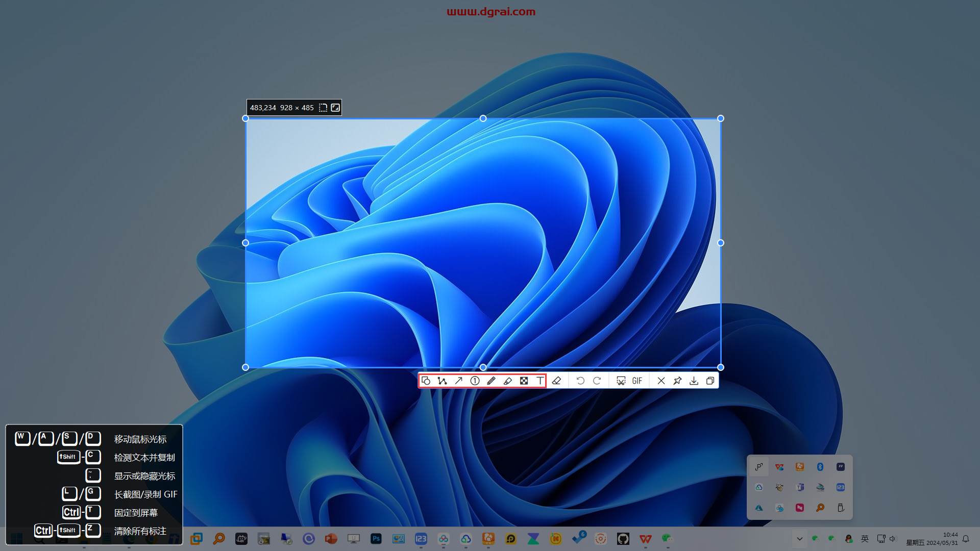Open the scanner tray icon
980x551 pixels.
click(x=820, y=487)
